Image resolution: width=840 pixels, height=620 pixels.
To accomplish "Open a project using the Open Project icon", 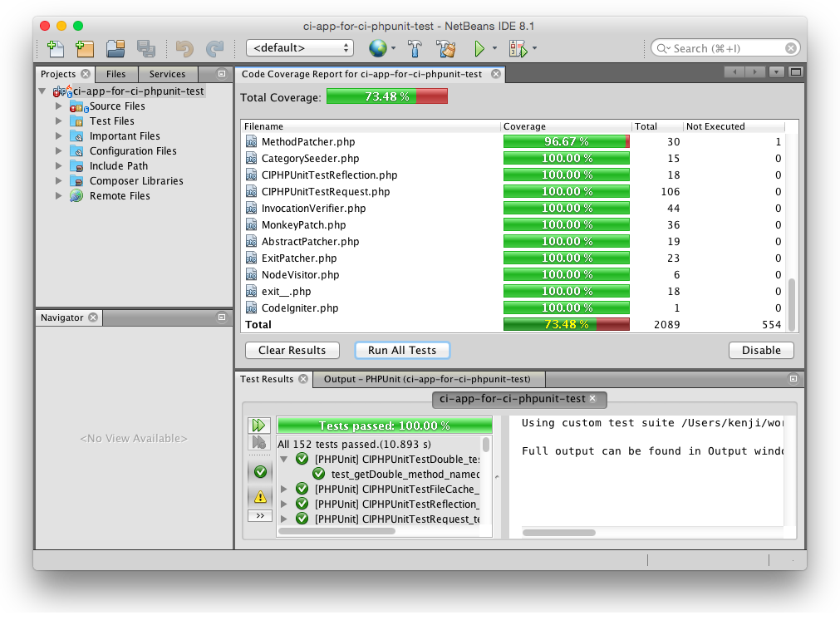I will (x=115, y=48).
